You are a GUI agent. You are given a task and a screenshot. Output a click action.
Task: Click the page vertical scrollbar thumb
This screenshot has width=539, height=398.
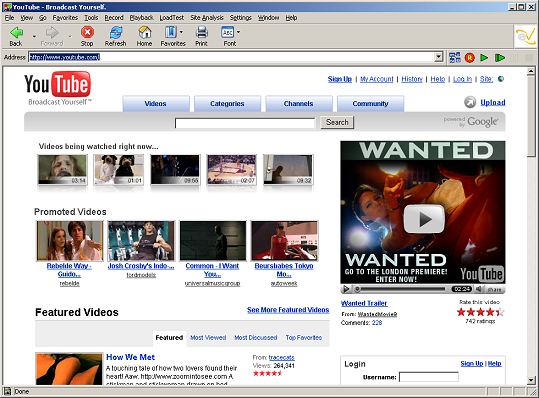tap(531, 116)
